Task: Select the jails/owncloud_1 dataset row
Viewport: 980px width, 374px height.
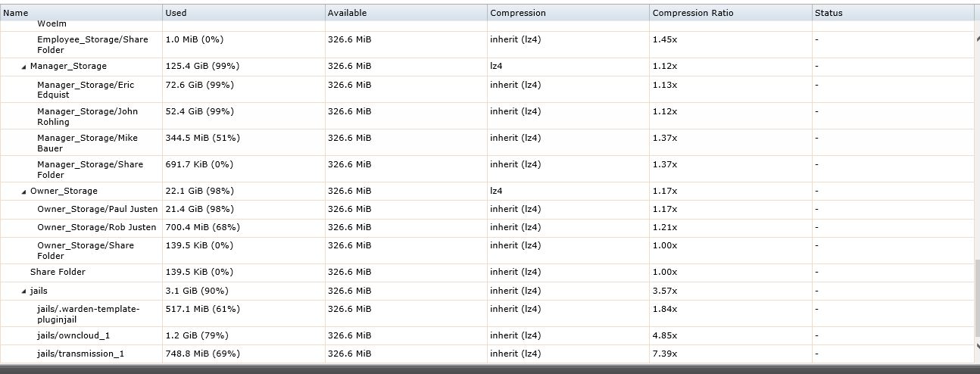Action: (486, 335)
